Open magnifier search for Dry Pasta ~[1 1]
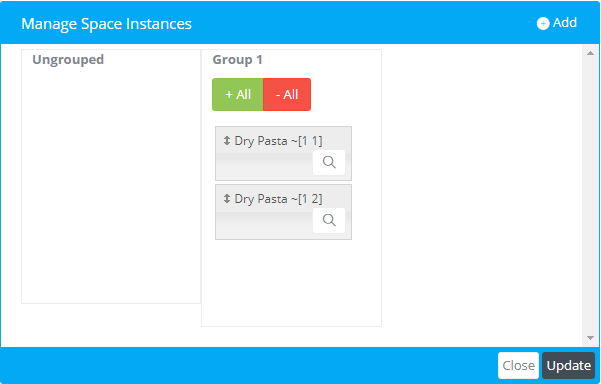Viewport: 601px width, 384px height. pyautogui.click(x=329, y=162)
